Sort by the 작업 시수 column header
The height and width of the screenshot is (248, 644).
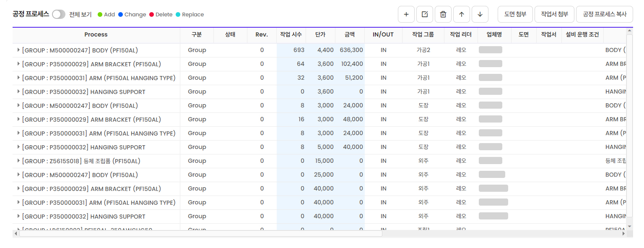click(x=291, y=34)
